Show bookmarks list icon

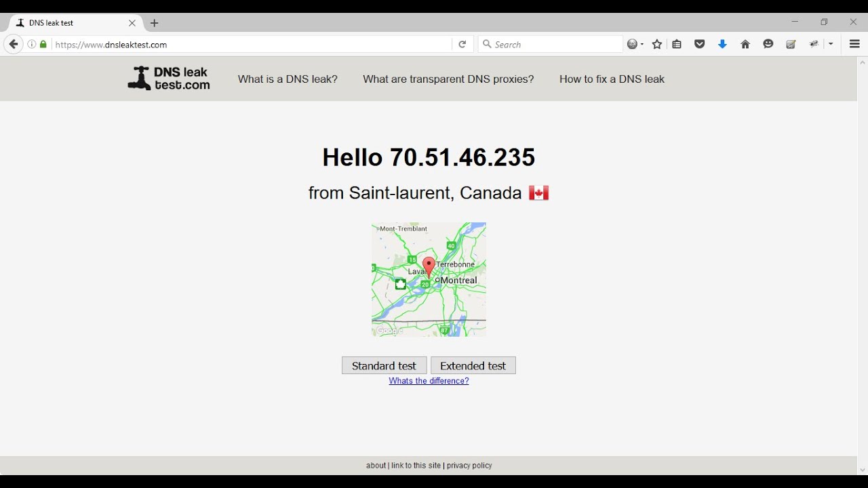tap(677, 44)
